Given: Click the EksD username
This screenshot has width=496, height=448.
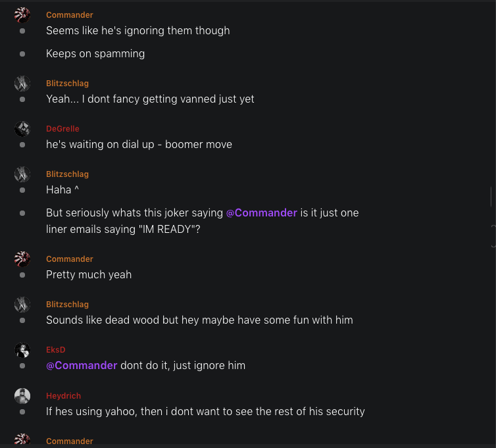Looking at the screenshot, I should pos(56,350).
